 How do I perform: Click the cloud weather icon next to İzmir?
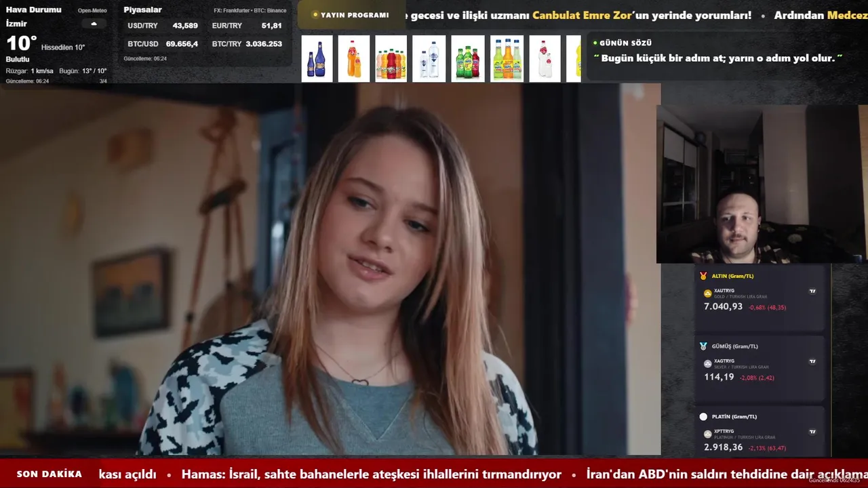(94, 24)
